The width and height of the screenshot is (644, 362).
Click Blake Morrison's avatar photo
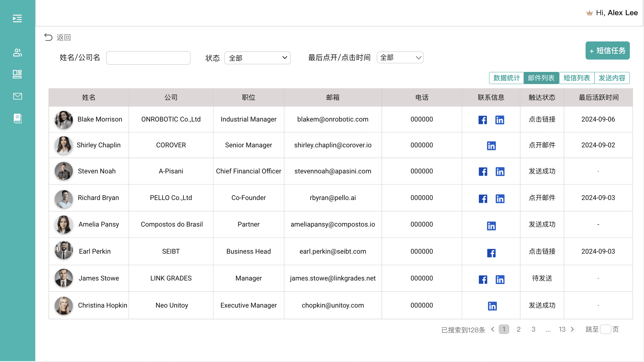pyautogui.click(x=64, y=120)
